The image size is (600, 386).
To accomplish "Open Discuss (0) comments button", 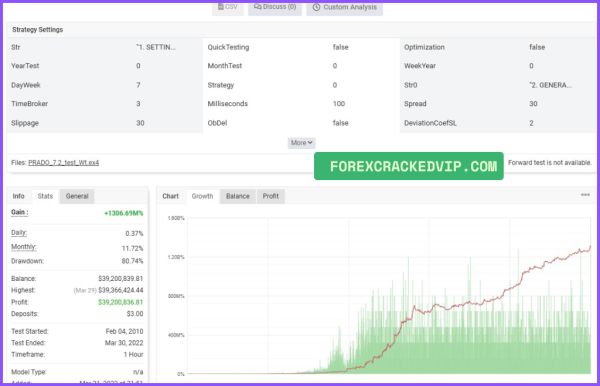I will coord(275,8).
